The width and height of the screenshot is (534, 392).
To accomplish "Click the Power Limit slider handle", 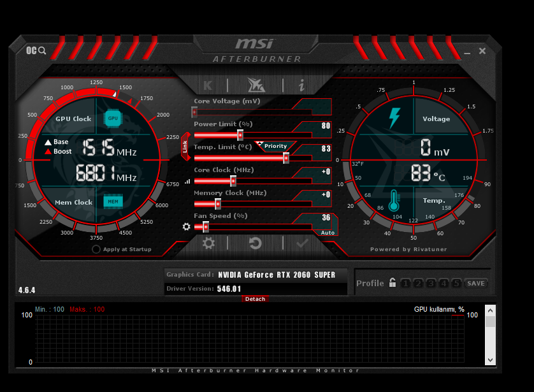I will click(240, 135).
